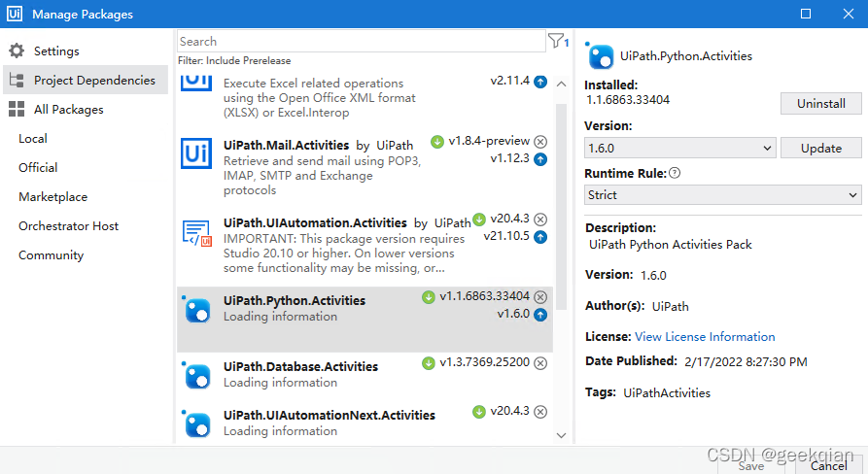Select UiPath.UIAutomationNext.Activities package title
The height and width of the screenshot is (474, 868).
(x=330, y=416)
